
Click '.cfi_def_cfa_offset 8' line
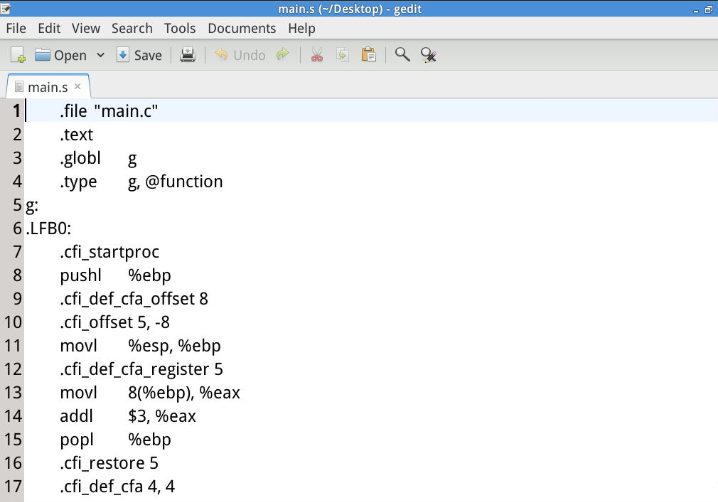[134, 299]
